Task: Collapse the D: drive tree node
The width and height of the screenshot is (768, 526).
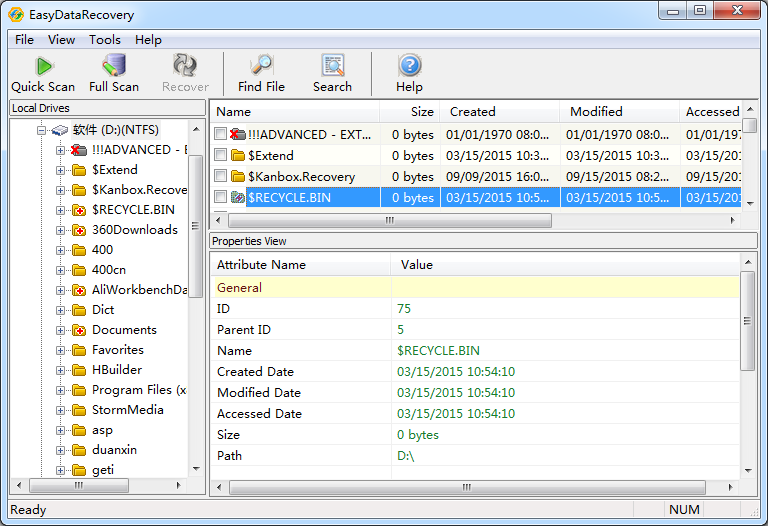Action: (41, 130)
